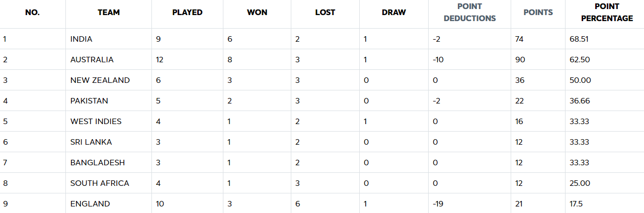Sort by the POINTS header

[x=538, y=13]
